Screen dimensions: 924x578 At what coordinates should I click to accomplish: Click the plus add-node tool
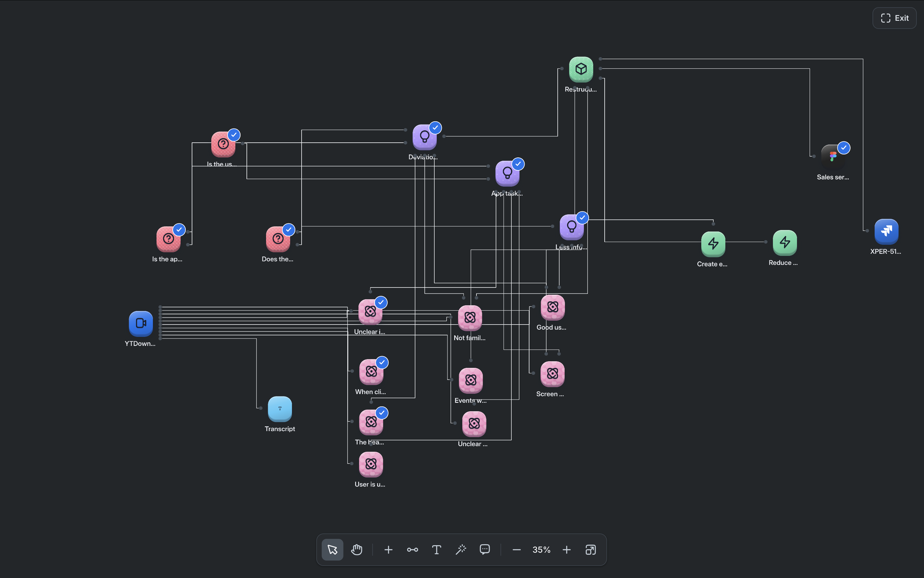[x=388, y=550]
